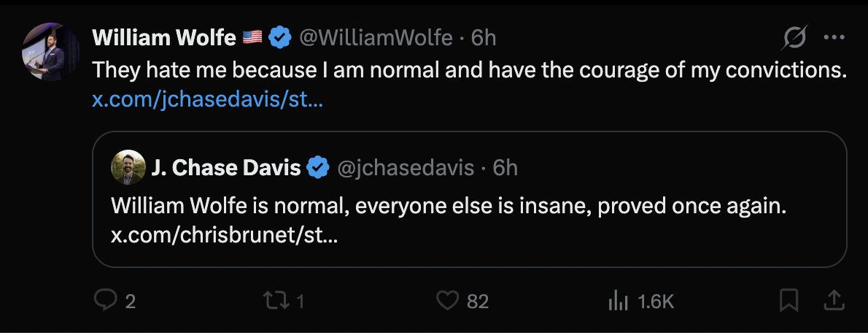Open William Wolfe's profile avatar

tap(50, 52)
